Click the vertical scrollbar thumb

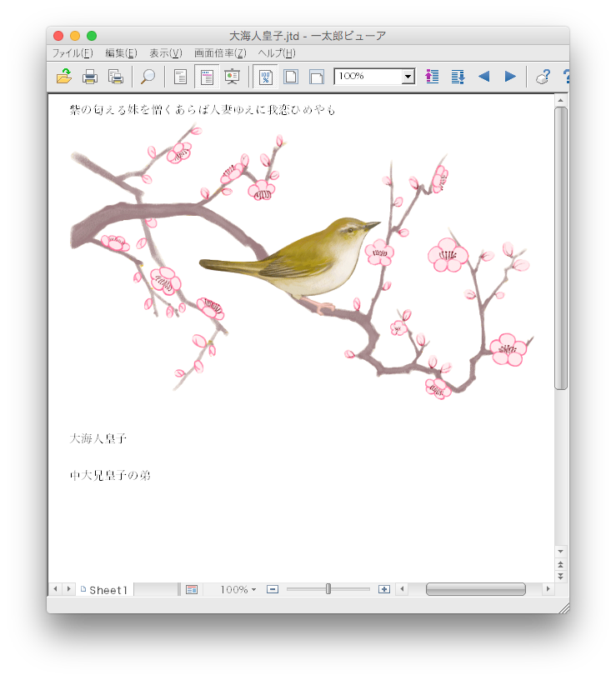pos(560,248)
